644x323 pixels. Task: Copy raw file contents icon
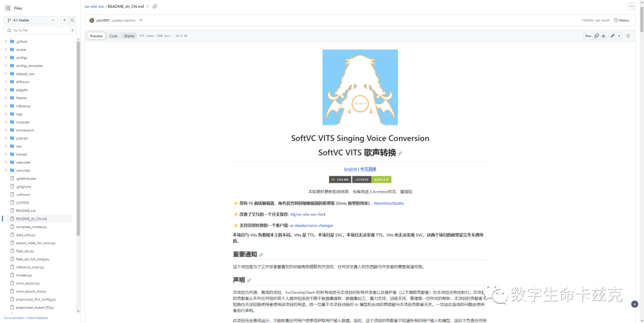tap(596, 36)
